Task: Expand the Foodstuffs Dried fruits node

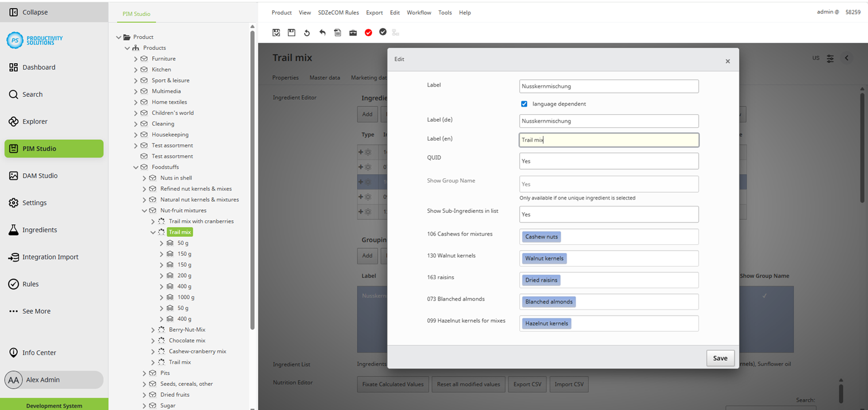Action: (144, 395)
